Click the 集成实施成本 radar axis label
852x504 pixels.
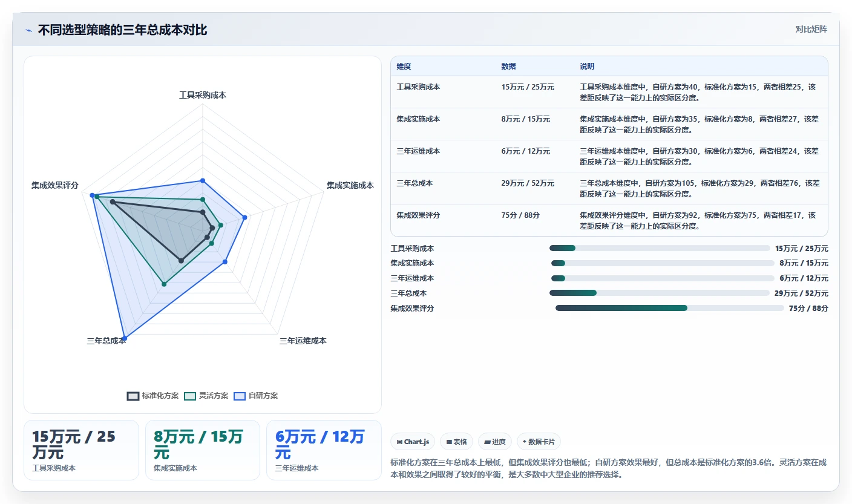(x=350, y=185)
